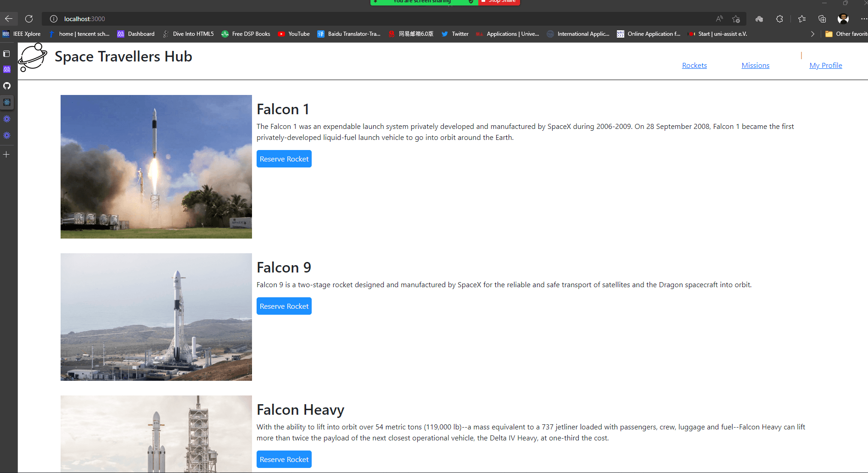The height and width of the screenshot is (473, 868).
Task: Switch to first gear-icon tab in sidebar
Action: 7,119
